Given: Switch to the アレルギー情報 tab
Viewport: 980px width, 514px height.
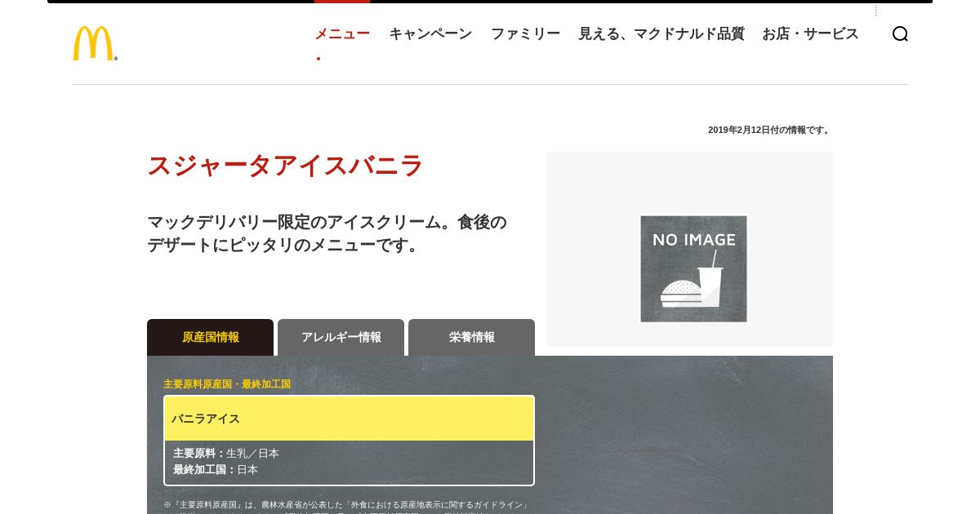Looking at the screenshot, I should tap(341, 337).
